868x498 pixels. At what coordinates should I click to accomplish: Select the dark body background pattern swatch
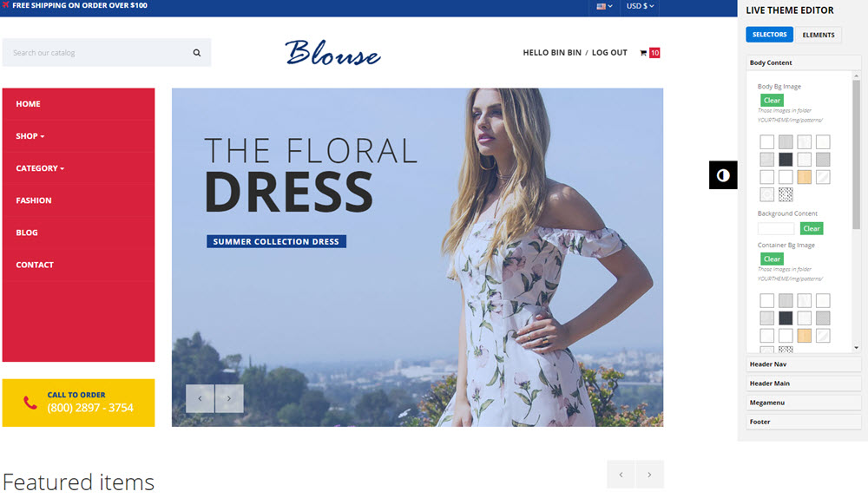pos(786,160)
